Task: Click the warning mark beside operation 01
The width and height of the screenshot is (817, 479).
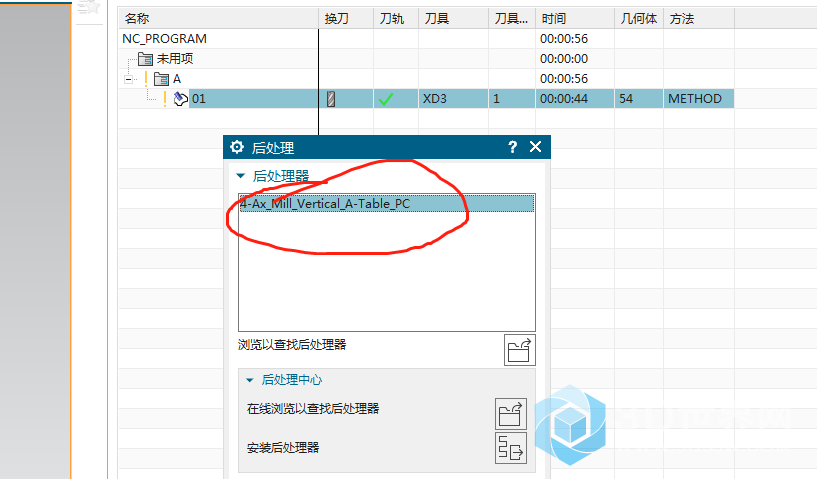Action: tap(165, 99)
